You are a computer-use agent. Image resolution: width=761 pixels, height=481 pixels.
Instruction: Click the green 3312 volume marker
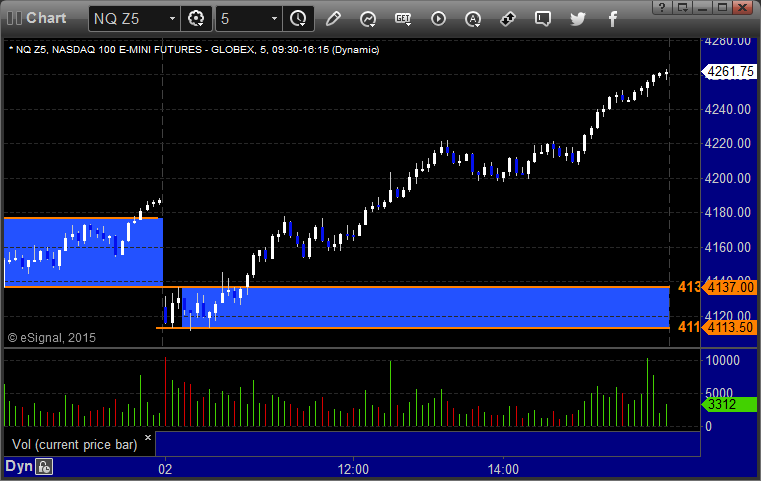pyautogui.click(x=729, y=404)
